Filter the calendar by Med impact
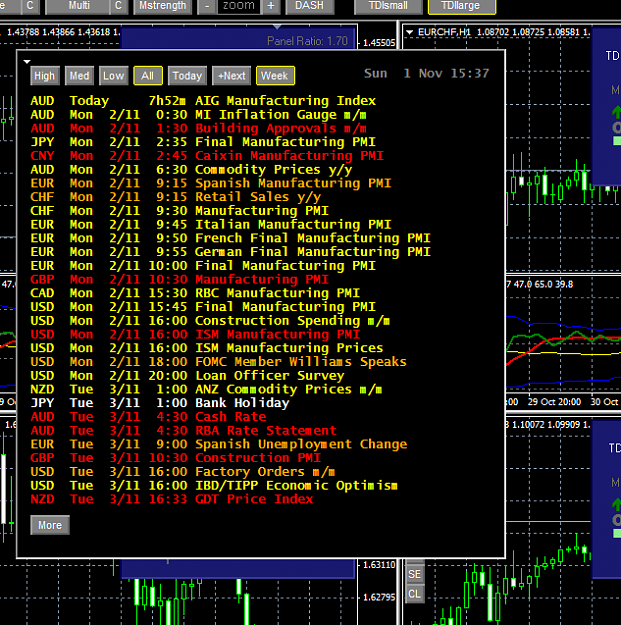This screenshot has width=621, height=625. (79, 76)
